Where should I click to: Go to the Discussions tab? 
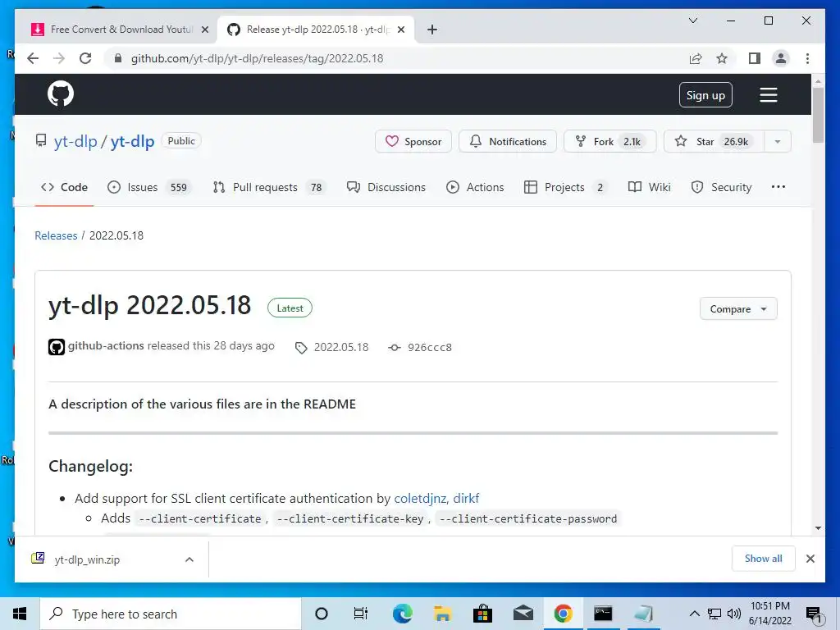[386, 187]
